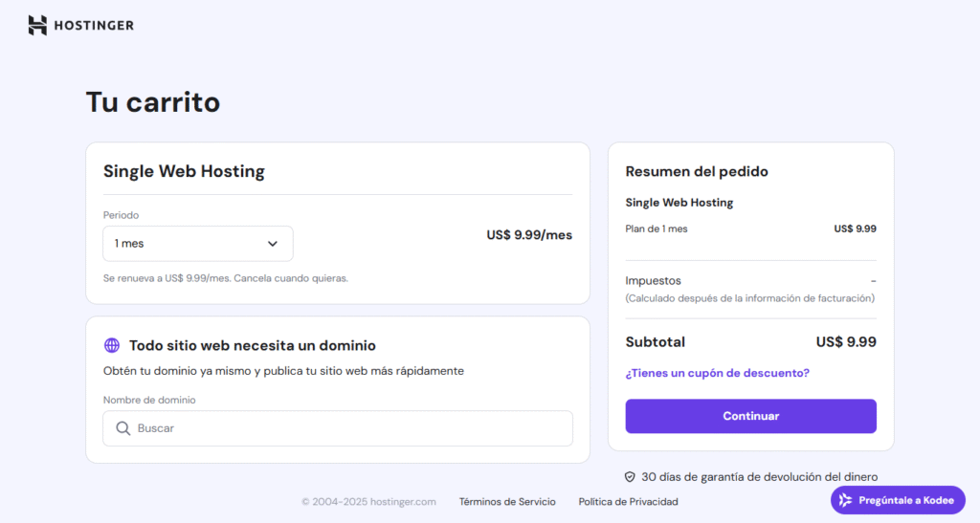
Task: Click the Resumen del pedido heading
Action: [697, 171]
